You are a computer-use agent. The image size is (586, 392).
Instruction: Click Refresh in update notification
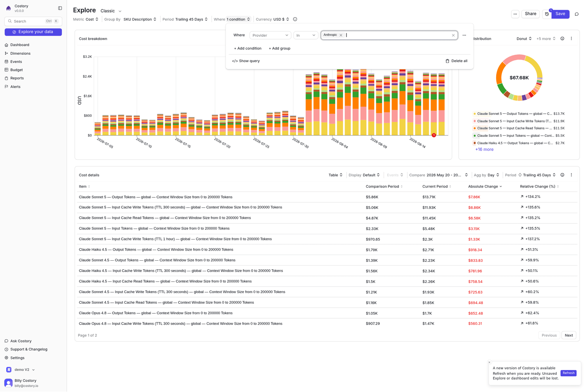click(568, 373)
